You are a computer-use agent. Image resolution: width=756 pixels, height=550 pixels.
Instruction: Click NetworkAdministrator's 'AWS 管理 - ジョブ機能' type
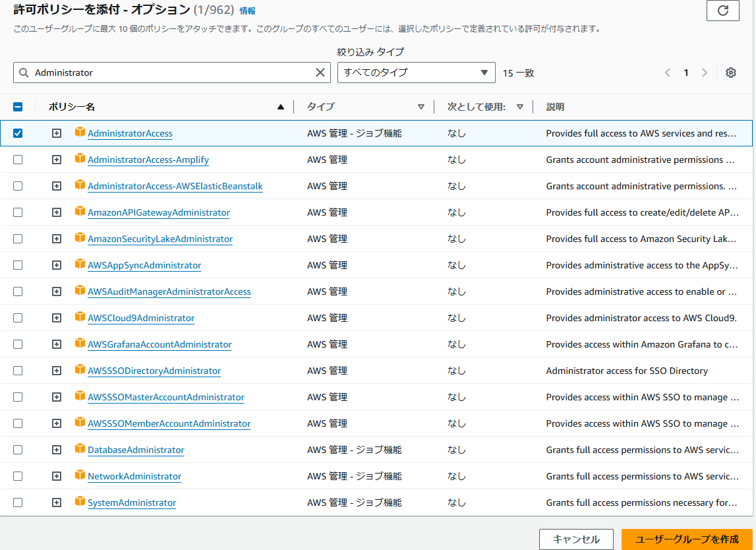[x=355, y=476]
